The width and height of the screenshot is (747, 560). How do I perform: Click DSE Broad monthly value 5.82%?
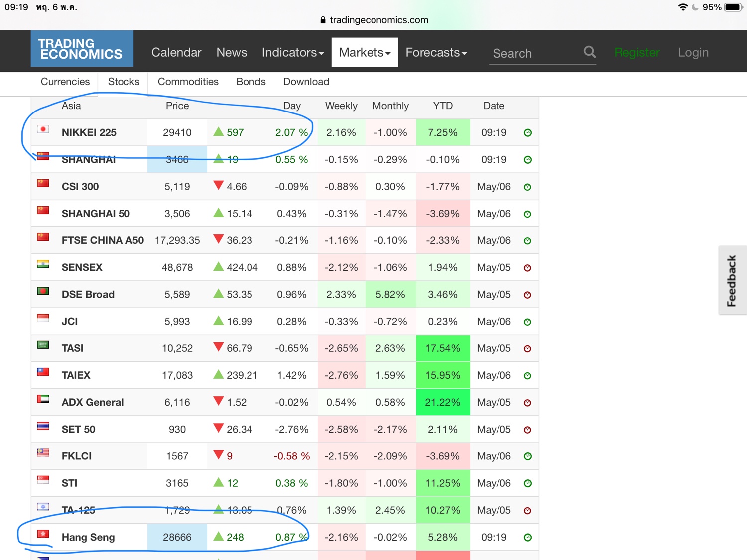click(x=390, y=294)
